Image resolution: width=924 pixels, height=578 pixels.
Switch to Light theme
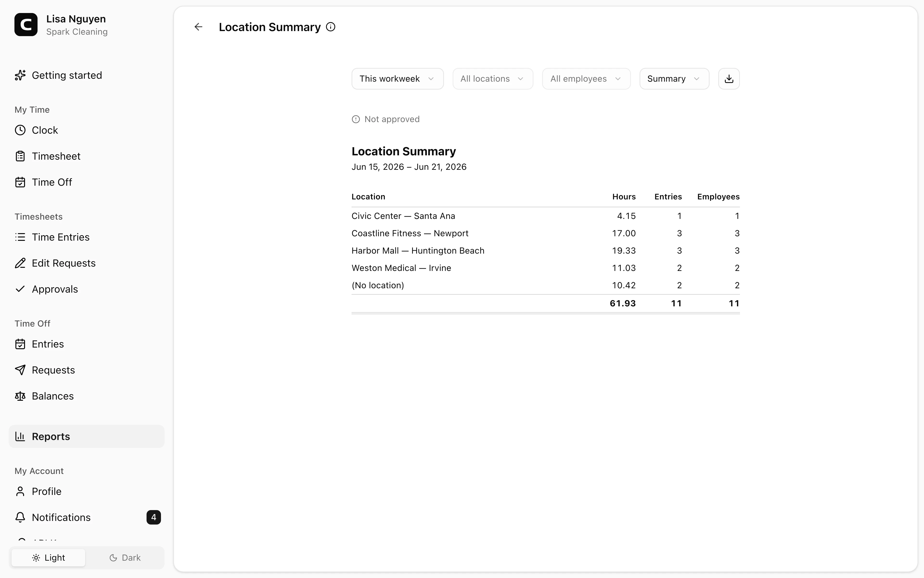[49, 558]
